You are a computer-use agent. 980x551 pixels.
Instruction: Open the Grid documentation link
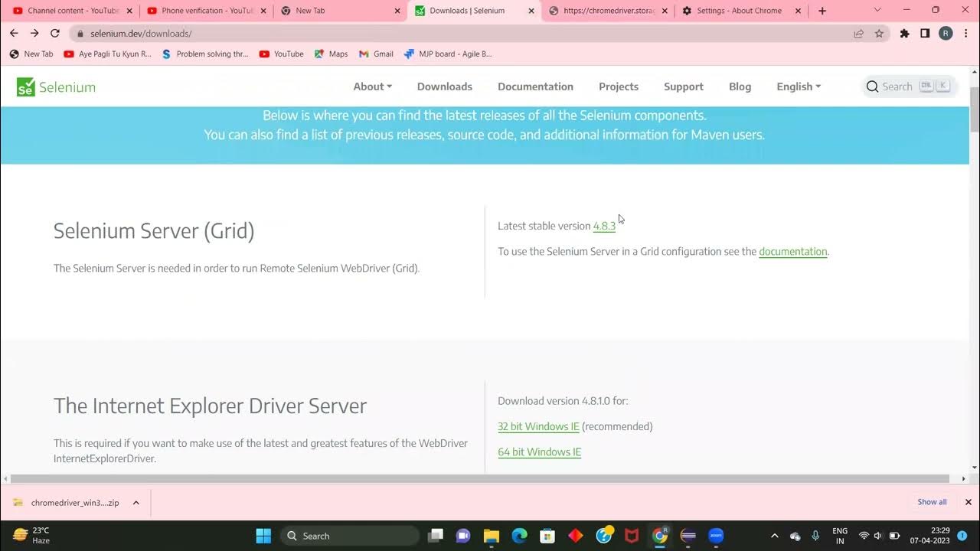792,251
